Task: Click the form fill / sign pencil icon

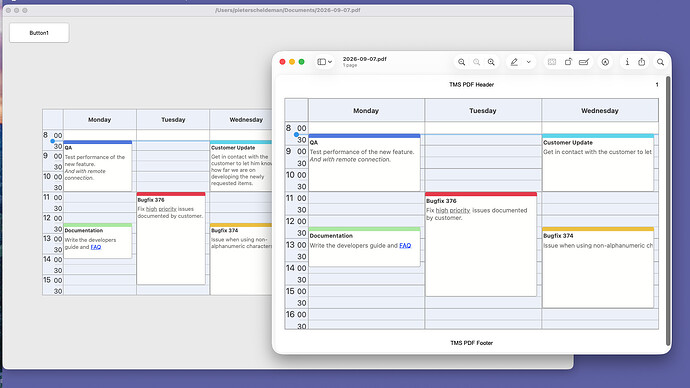Action: pos(584,62)
